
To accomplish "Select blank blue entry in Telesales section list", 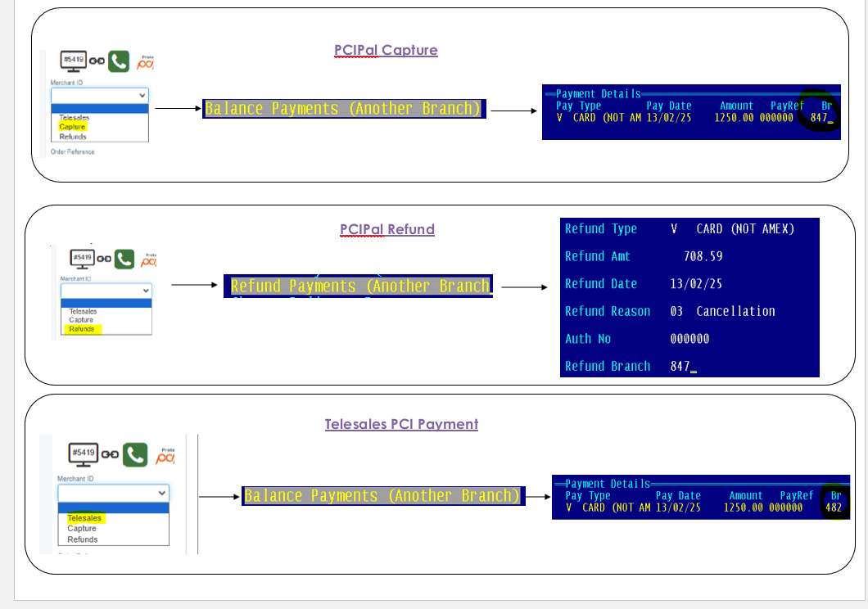I will [x=114, y=508].
